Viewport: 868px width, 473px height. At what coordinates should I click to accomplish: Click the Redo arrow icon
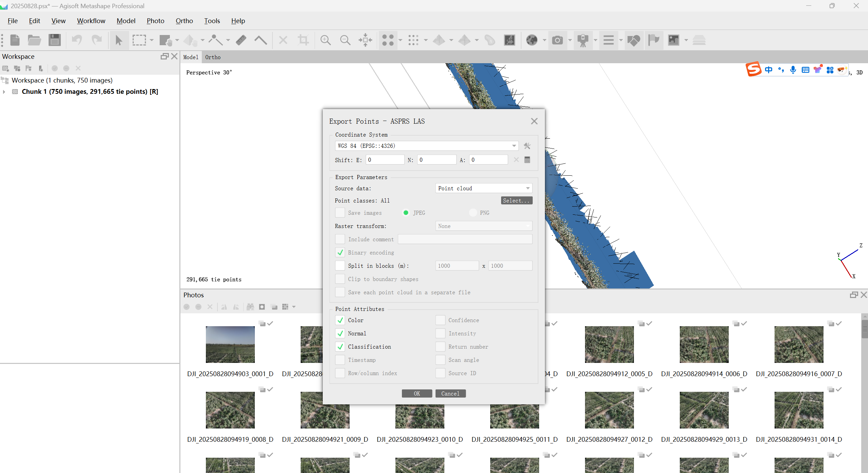pyautogui.click(x=97, y=40)
